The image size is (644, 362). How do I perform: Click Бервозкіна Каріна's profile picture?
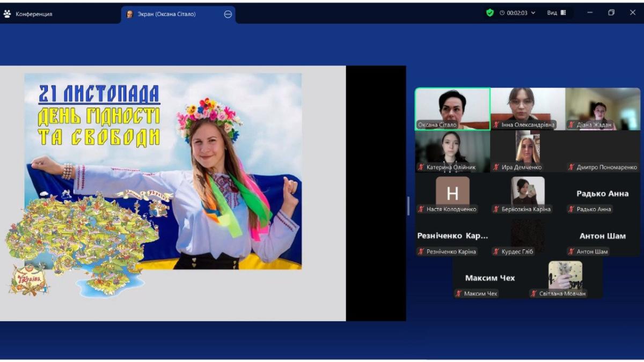pos(528,190)
